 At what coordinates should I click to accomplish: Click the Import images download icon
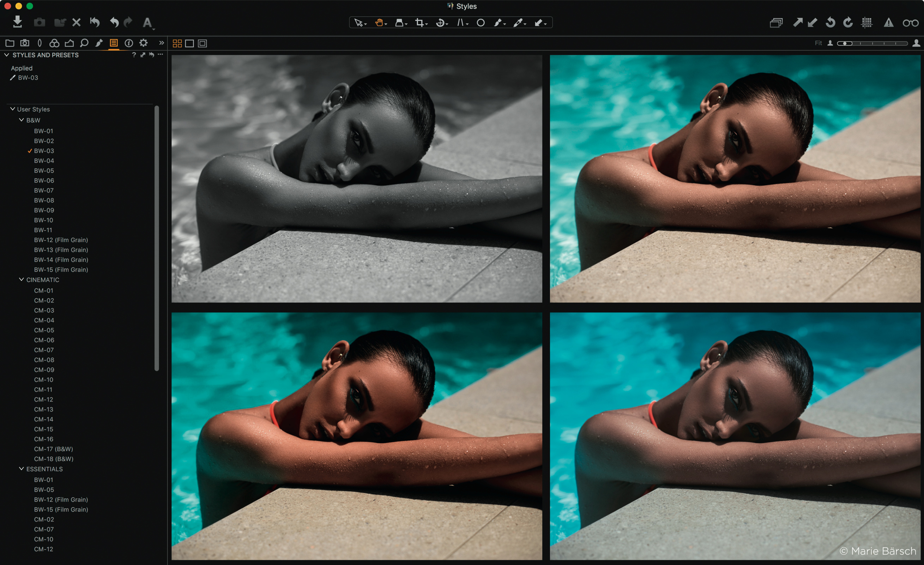click(x=17, y=22)
